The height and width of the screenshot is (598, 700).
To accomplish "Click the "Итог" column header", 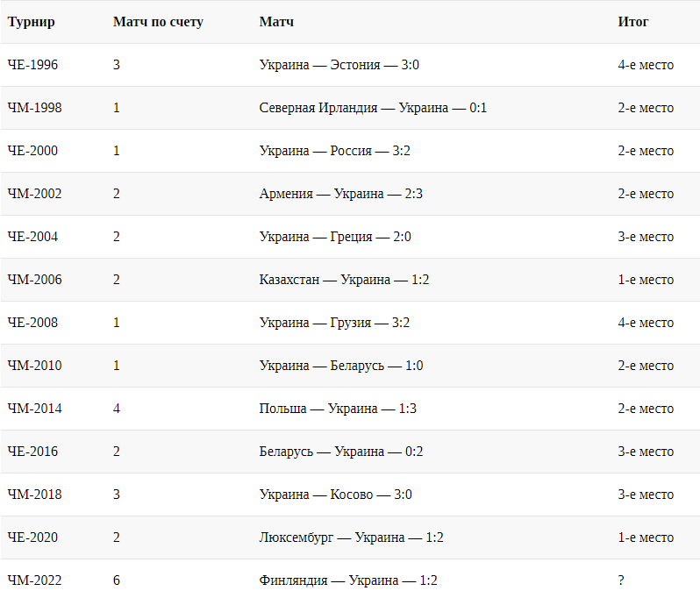I will coord(633,22).
